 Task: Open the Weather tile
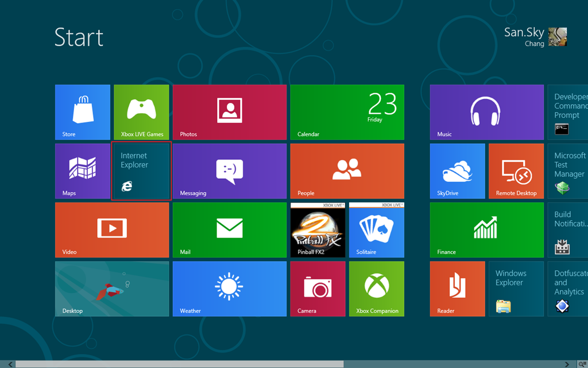[230, 289]
